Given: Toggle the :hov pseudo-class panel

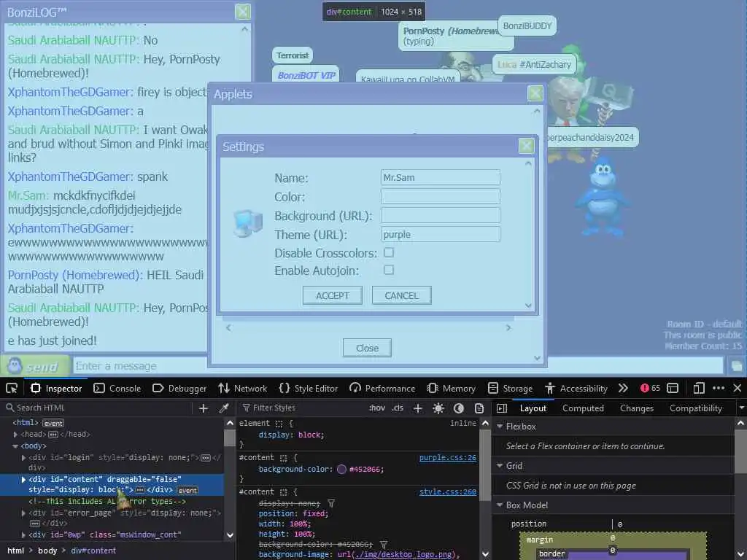Looking at the screenshot, I should pyautogui.click(x=377, y=408).
